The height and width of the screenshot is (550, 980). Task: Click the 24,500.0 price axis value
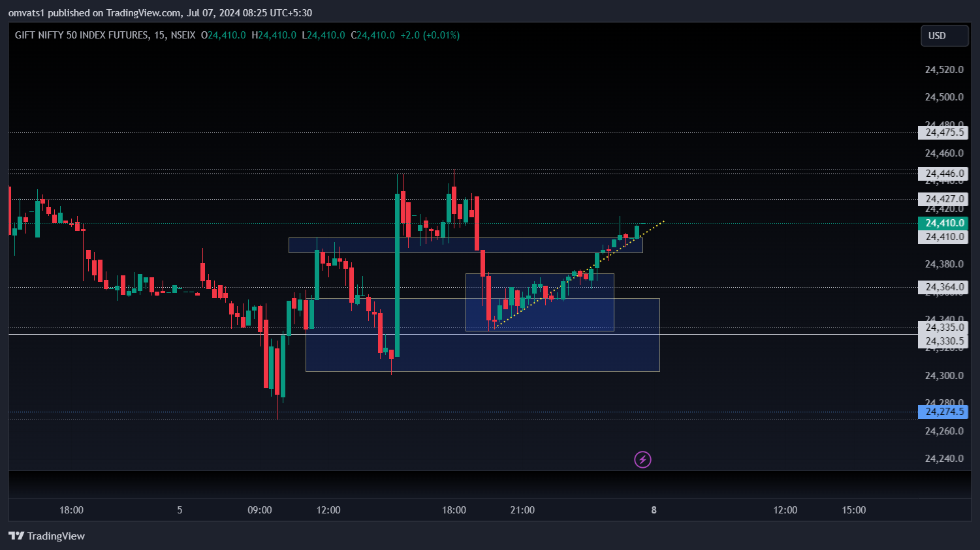pos(944,97)
